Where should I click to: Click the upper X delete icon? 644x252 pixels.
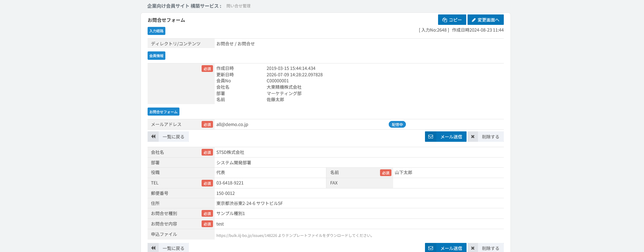click(473, 137)
